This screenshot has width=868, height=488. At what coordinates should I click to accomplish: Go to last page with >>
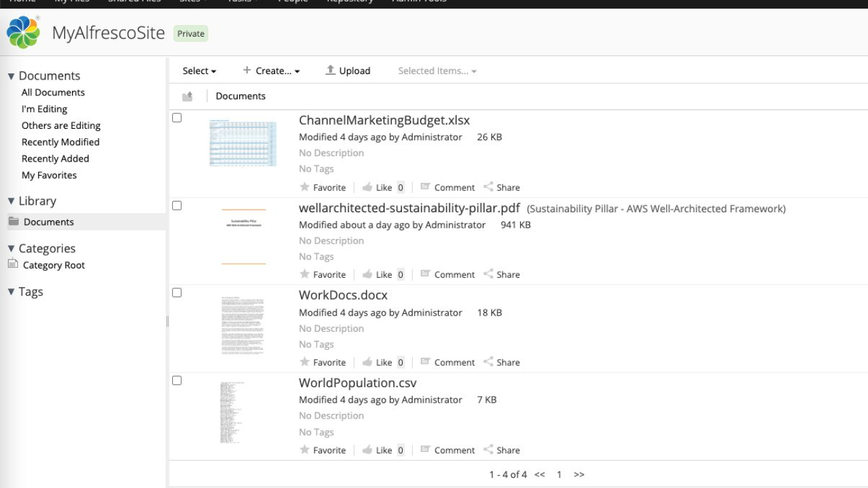click(579, 475)
